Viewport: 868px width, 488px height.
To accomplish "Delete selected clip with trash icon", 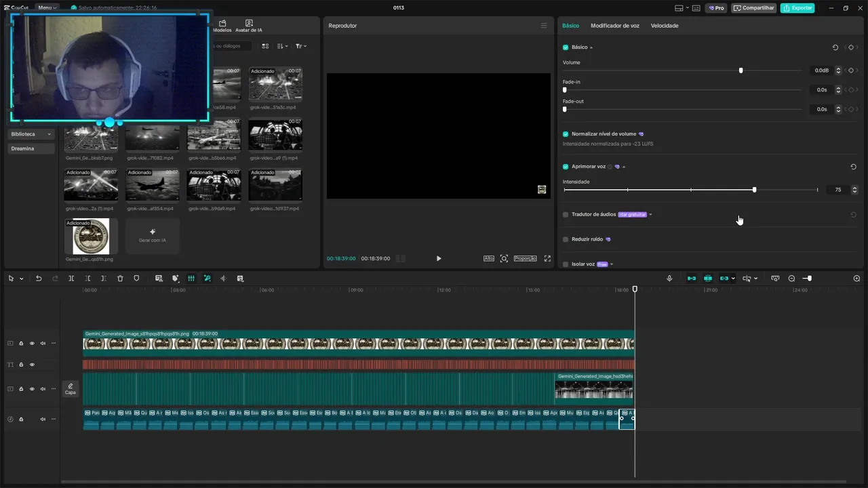I will pos(120,279).
